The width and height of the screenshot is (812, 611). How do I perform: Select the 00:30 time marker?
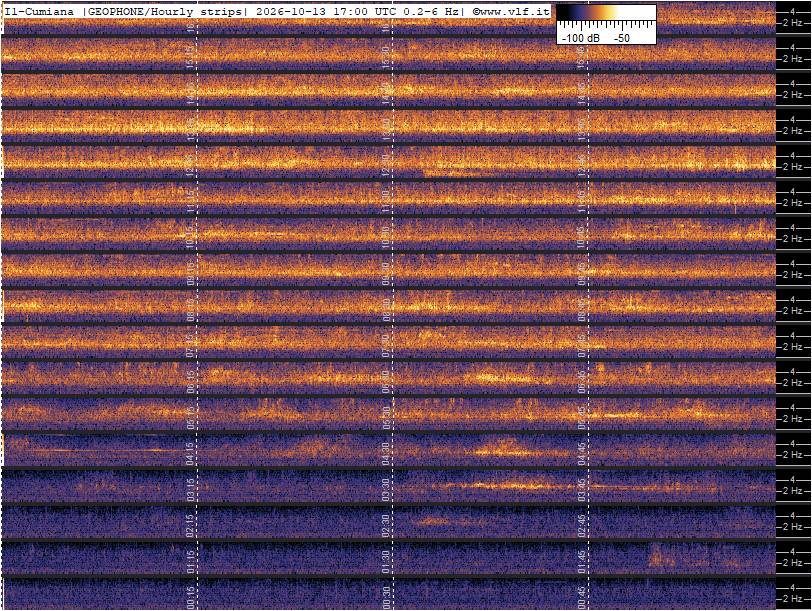pos(386,598)
